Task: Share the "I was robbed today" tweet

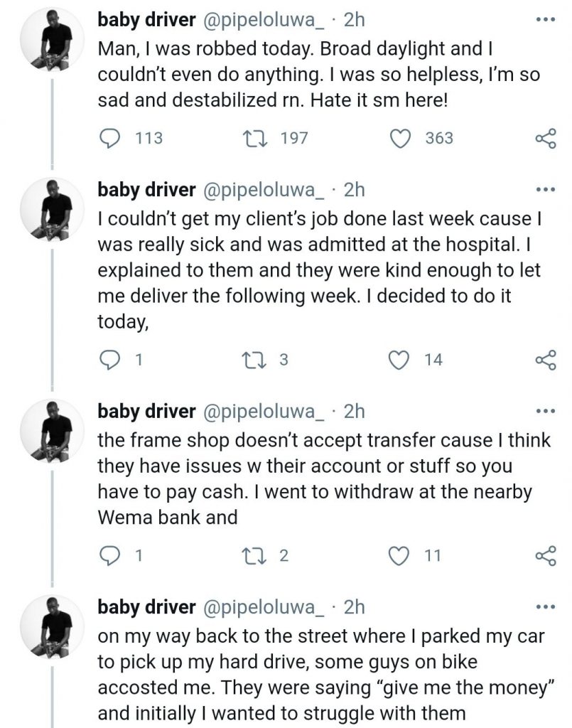Action: point(545,139)
